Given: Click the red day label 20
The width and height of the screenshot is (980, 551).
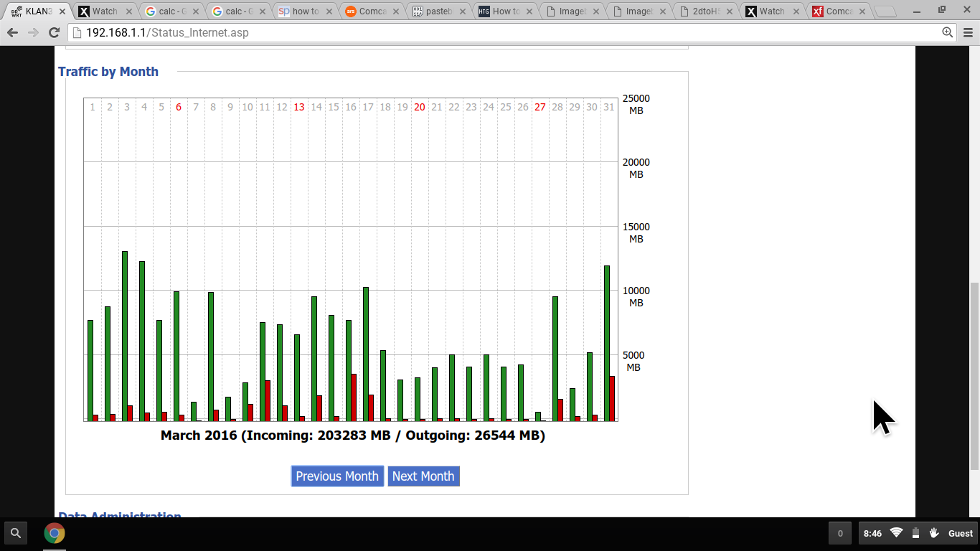Looking at the screenshot, I should (420, 107).
